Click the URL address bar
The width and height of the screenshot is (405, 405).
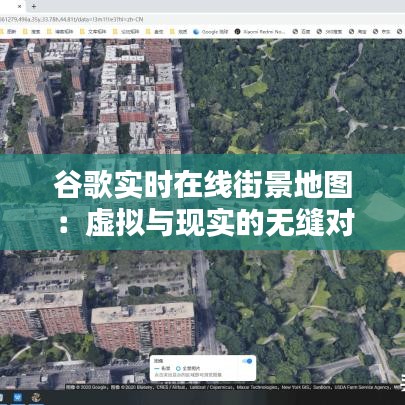[x=200, y=19]
